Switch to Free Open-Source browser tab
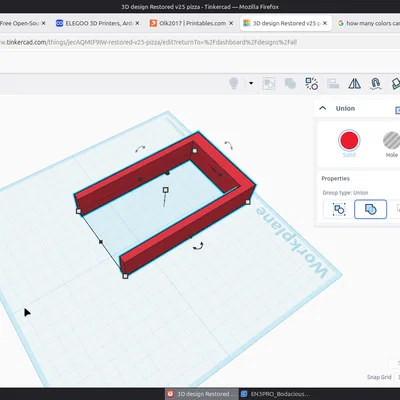Screen dimensions: 400x400 click(23, 23)
